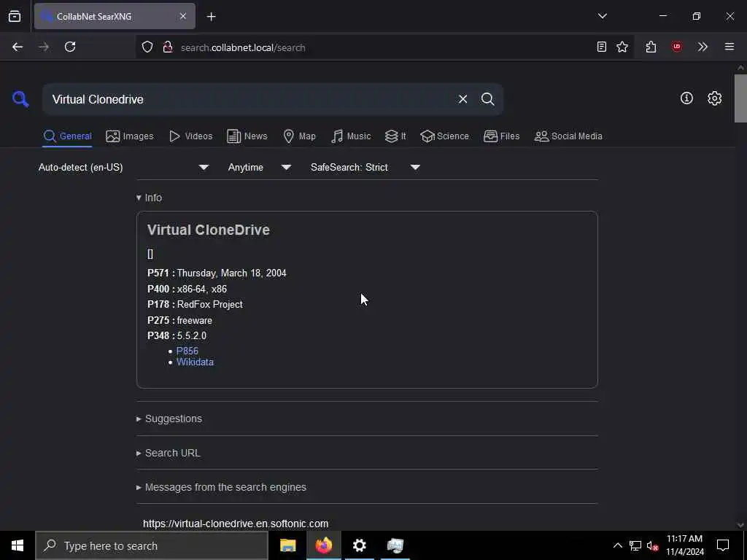The height and width of the screenshot is (560, 747).
Task: View site security lock info
Action: (167, 47)
